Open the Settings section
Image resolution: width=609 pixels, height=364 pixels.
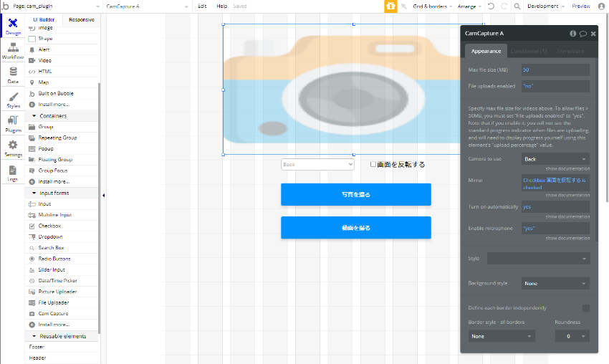point(13,148)
